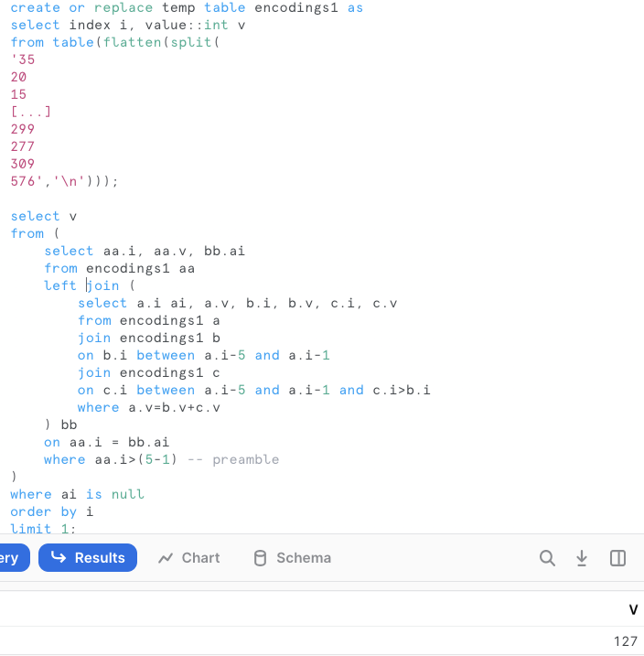
Task: Click the value 20 in the string
Action: pyautogui.click(x=19, y=77)
